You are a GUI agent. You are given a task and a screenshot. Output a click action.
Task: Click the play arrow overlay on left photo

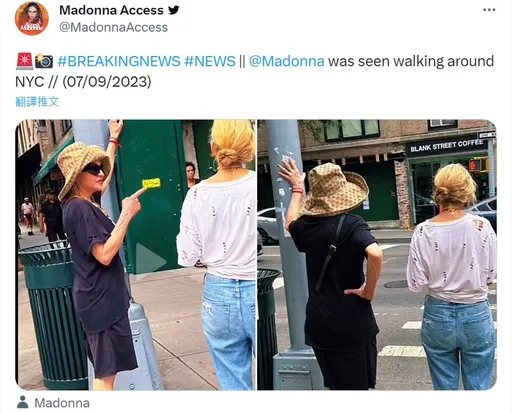coord(150,259)
